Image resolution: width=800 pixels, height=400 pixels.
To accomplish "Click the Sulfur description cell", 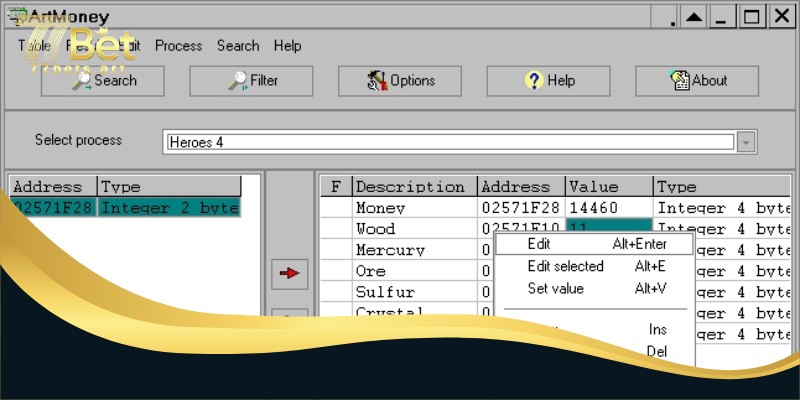I will click(x=415, y=292).
